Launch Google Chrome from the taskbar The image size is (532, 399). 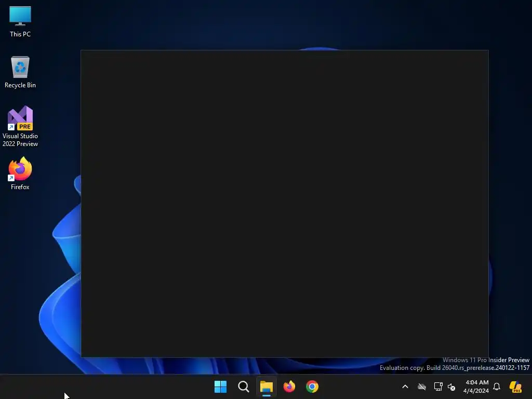click(x=312, y=387)
